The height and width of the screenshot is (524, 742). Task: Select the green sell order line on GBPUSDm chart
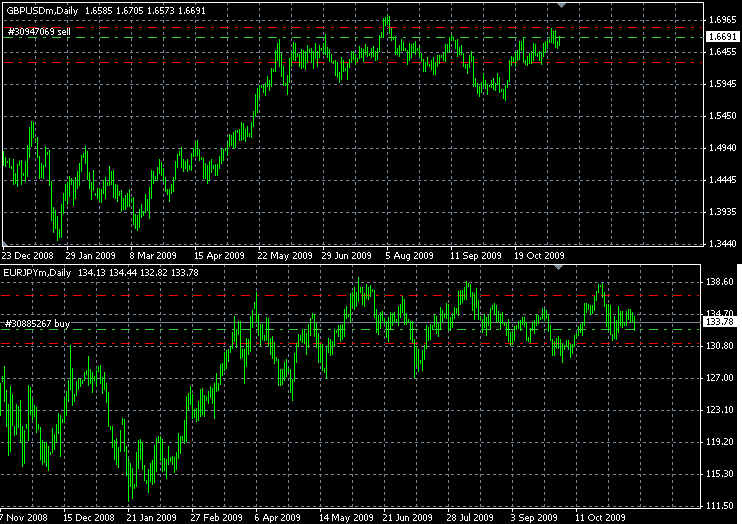[x=355, y=37]
